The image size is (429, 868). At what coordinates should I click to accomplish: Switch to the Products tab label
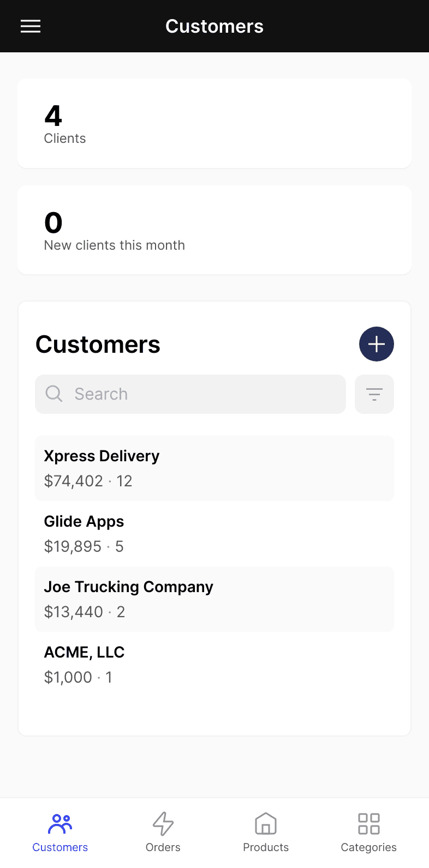click(266, 847)
